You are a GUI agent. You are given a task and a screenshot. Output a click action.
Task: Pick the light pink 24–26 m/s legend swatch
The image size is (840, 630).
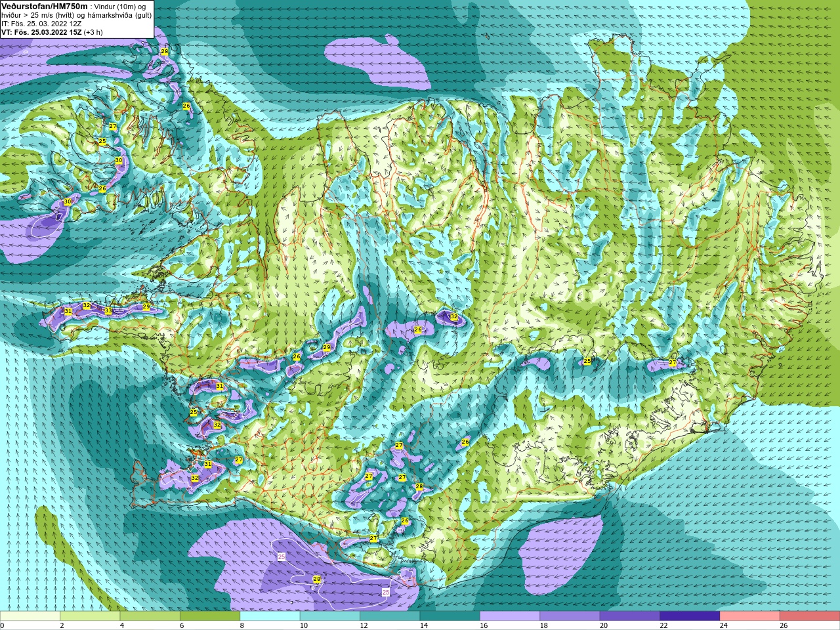pyautogui.click(x=749, y=616)
